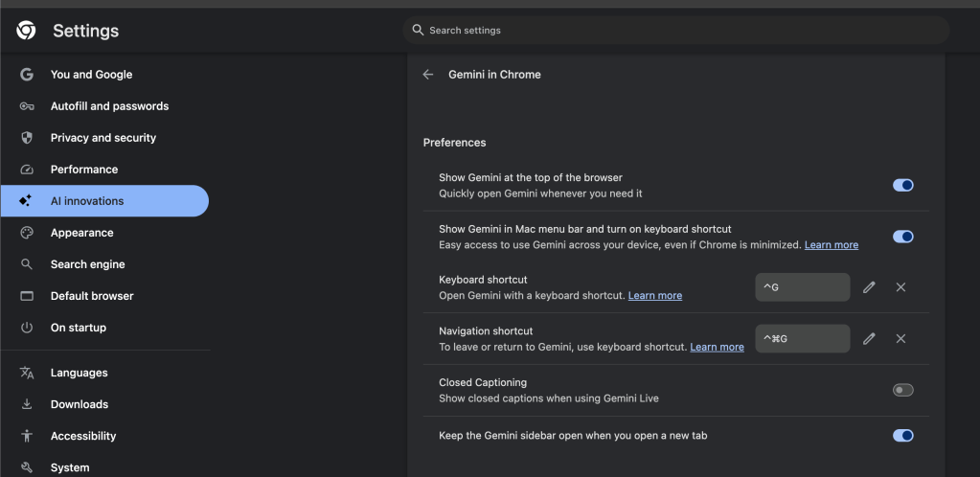Viewport: 980px width, 477px height.
Task: Click the window icon for Default browser
Action: (x=27, y=296)
